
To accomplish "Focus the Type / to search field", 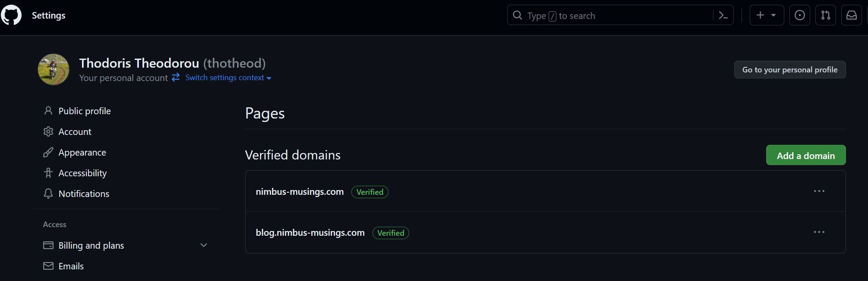I will 620,16.
